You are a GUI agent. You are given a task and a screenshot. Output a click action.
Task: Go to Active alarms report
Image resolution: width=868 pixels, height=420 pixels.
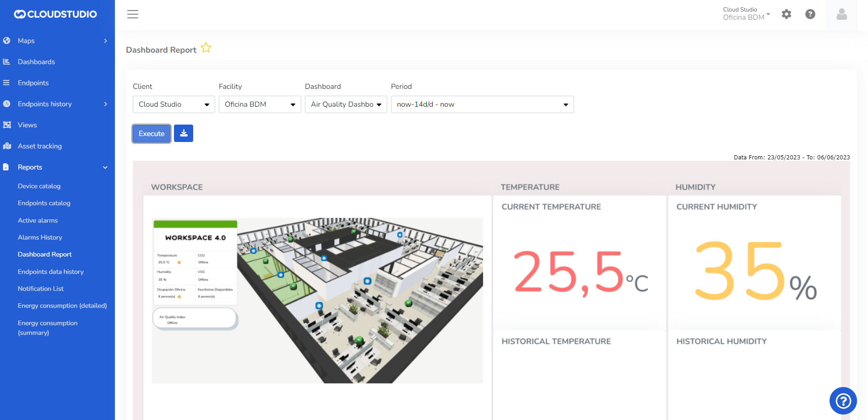click(38, 220)
